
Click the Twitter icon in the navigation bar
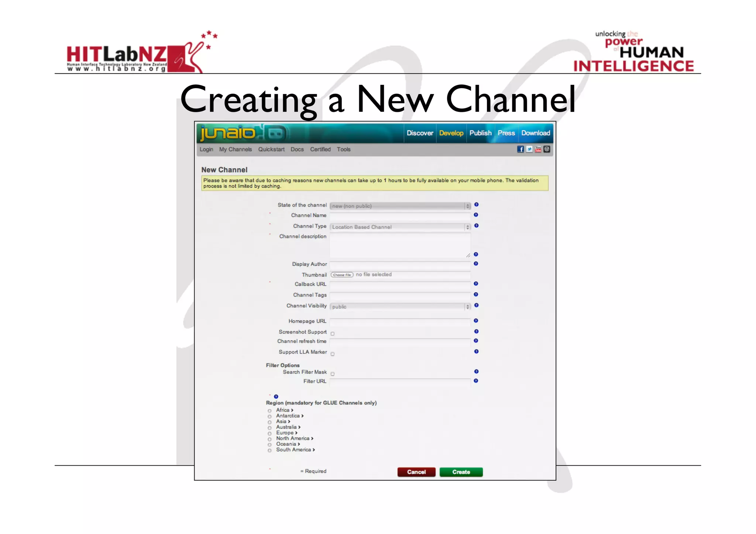529,149
